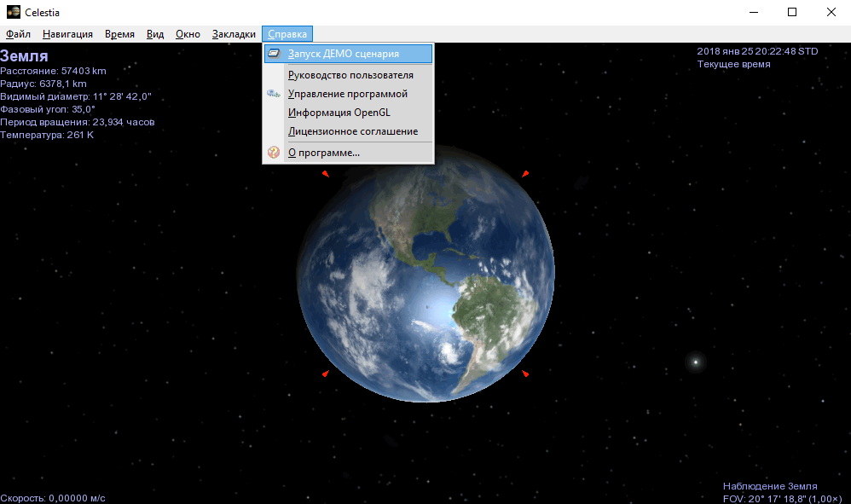Click the icon beside Управление программой
The image size is (851, 504).
point(274,94)
